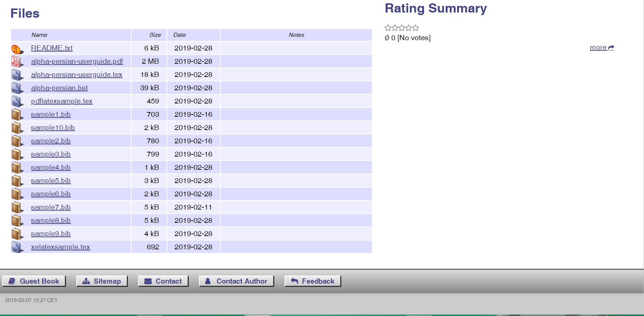
Task: Click the BST file icon for alpha-persian.bst
Action: 17,88
